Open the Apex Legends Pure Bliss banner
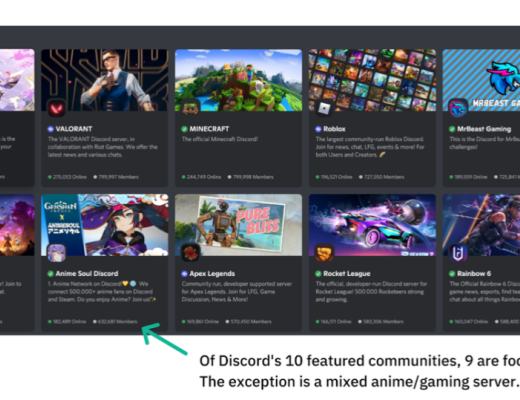This screenshot has width=520, height=400. (x=239, y=225)
